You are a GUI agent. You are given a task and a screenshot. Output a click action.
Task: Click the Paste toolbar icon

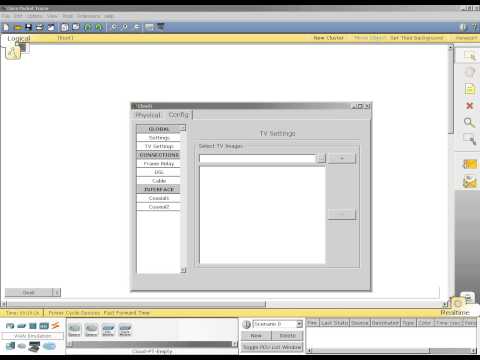[76, 27]
